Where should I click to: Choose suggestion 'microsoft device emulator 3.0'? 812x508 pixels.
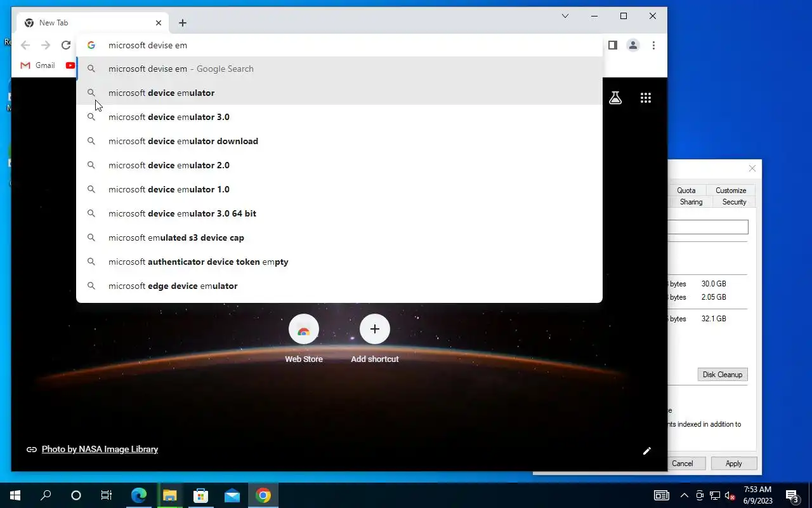tap(339, 117)
